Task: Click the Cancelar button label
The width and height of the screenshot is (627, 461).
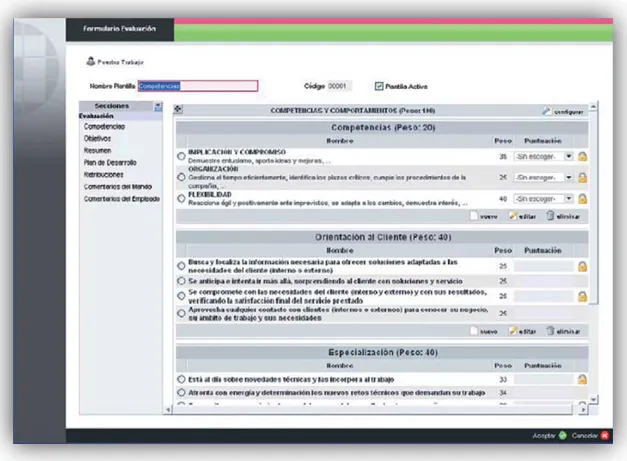Action: (585, 435)
